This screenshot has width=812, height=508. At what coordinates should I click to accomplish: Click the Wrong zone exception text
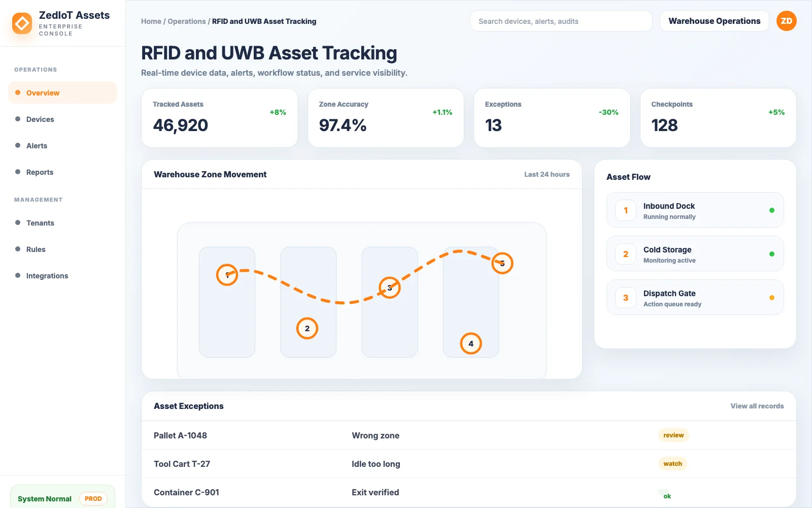click(x=376, y=435)
